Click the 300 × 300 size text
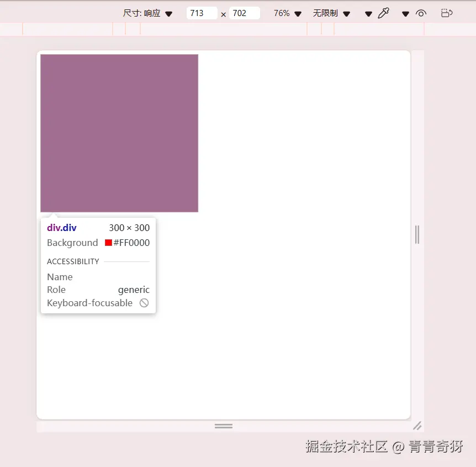Screen dimensions: 476x467 point(129,228)
